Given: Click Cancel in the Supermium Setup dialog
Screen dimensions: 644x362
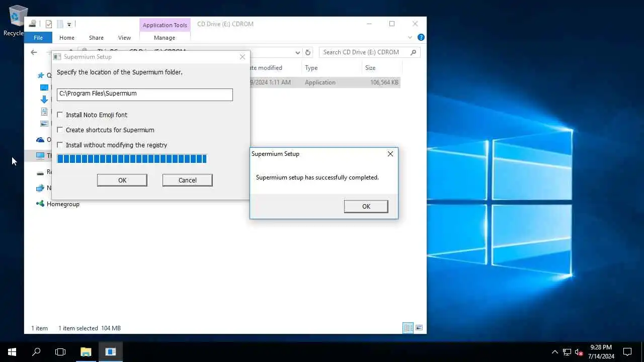Looking at the screenshot, I should pos(187,180).
